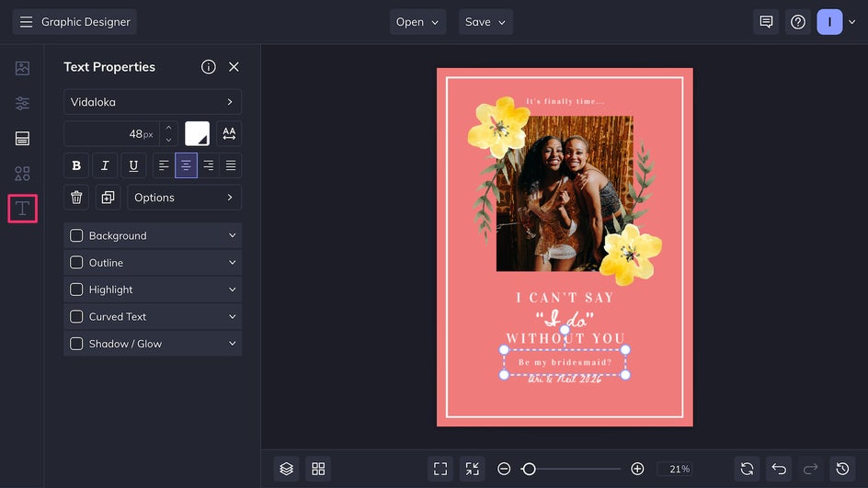
Task: Click the zoom slider handle
Action: [529, 470]
